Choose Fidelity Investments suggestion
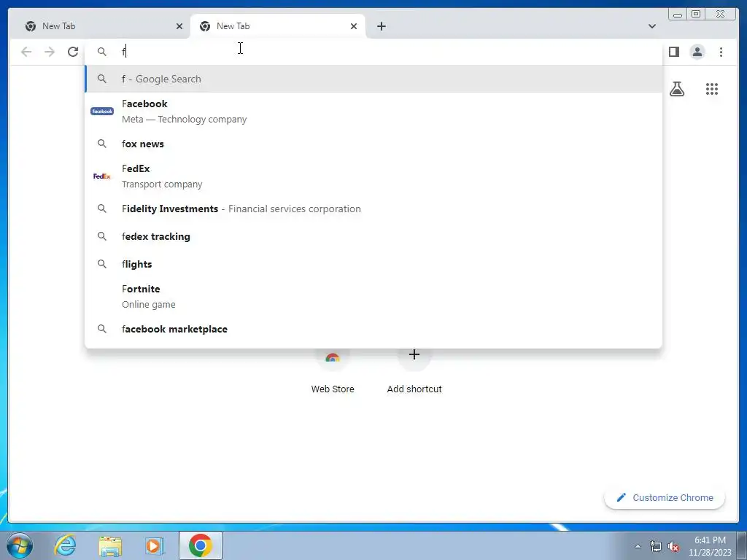The image size is (747, 560). coord(373,209)
